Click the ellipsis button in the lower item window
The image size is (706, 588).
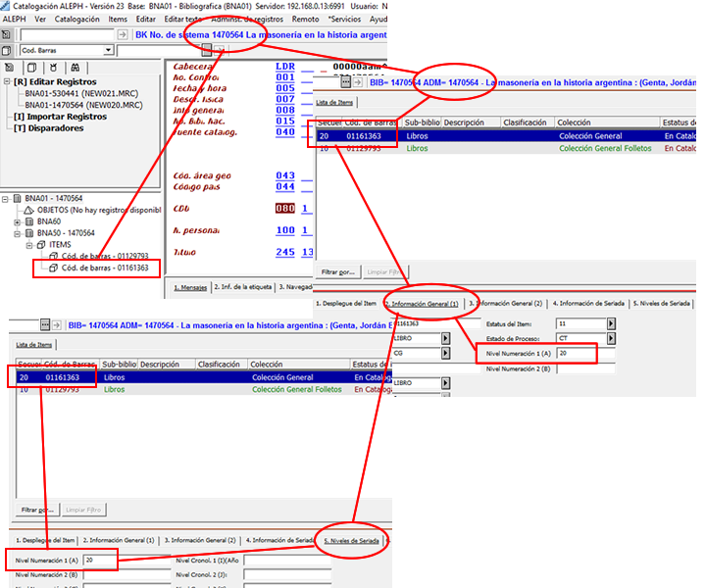point(44,324)
